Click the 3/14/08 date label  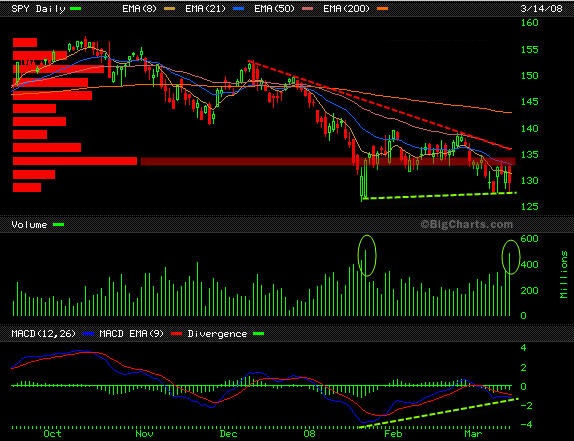click(541, 8)
